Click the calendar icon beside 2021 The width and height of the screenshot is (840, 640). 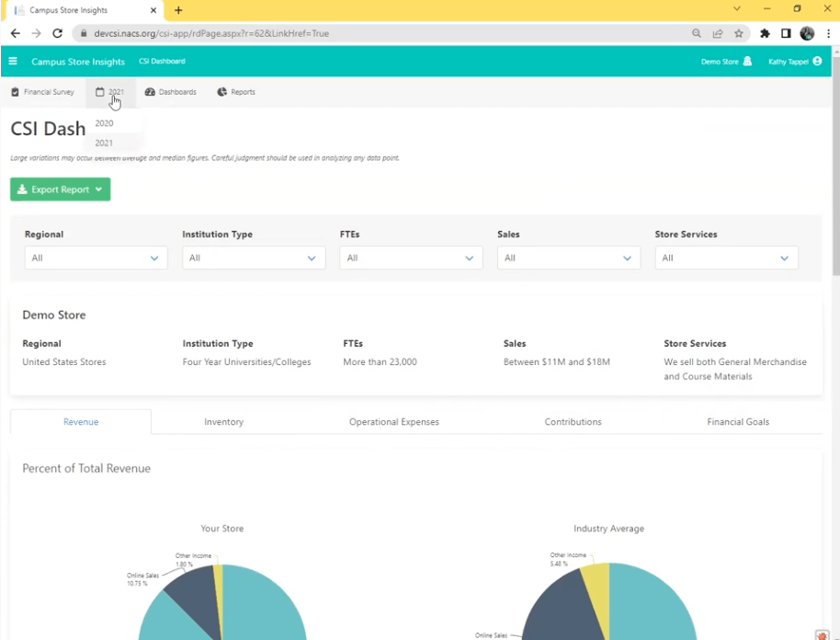pos(99,92)
